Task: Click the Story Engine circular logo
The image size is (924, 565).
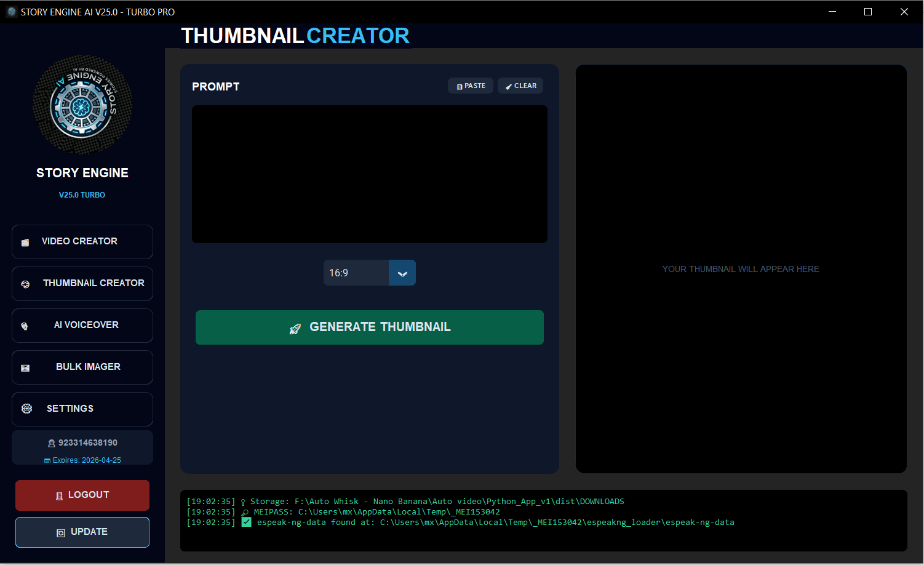Action: [x=82, y=105]
